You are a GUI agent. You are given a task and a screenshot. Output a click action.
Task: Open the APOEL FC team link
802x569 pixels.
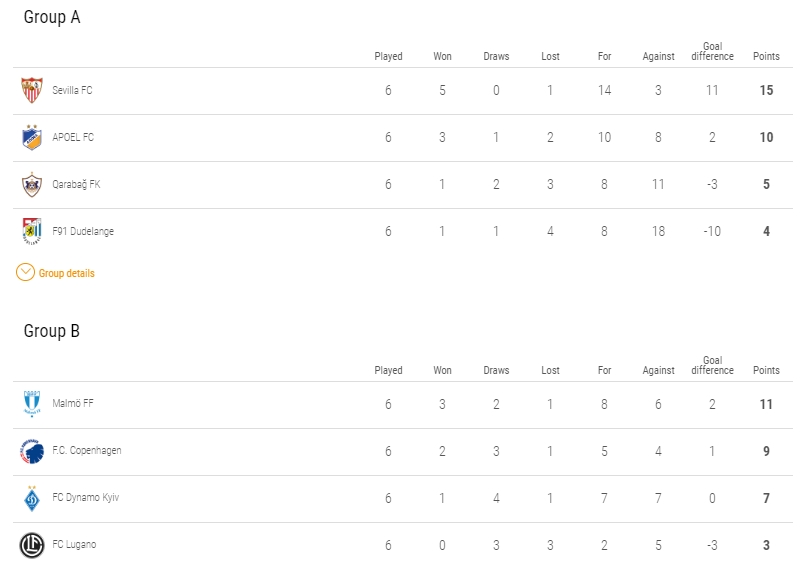click(x=73, y=138)
